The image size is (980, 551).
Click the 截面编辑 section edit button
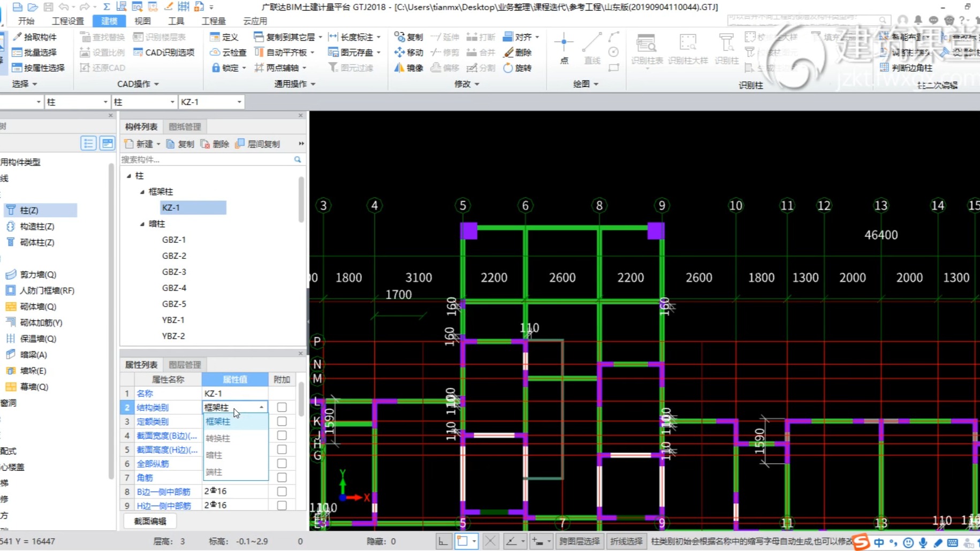pyautogui.click(x=150, y=521)
